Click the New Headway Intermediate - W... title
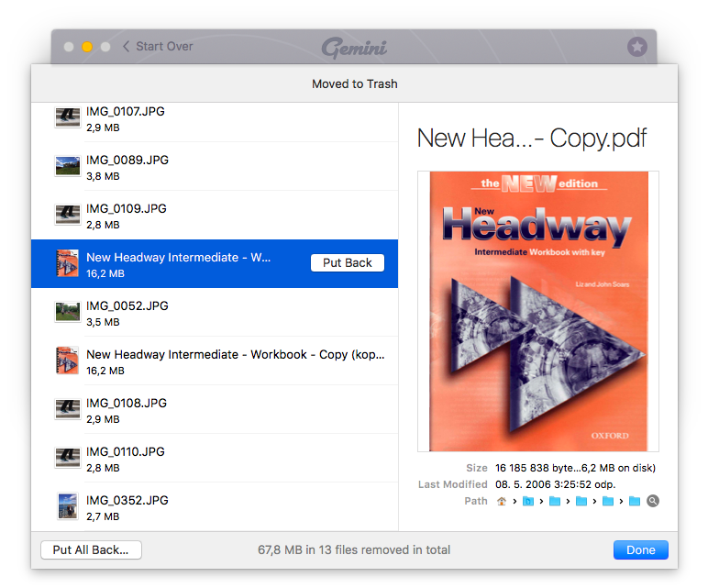Viewport: 708px width, 588px height. click(x=178, y=258)
